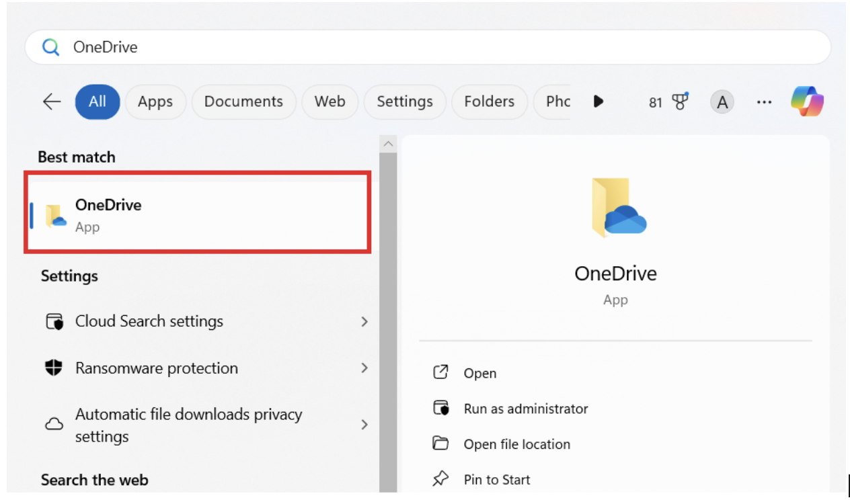Click Open file location

coord(517,444)
